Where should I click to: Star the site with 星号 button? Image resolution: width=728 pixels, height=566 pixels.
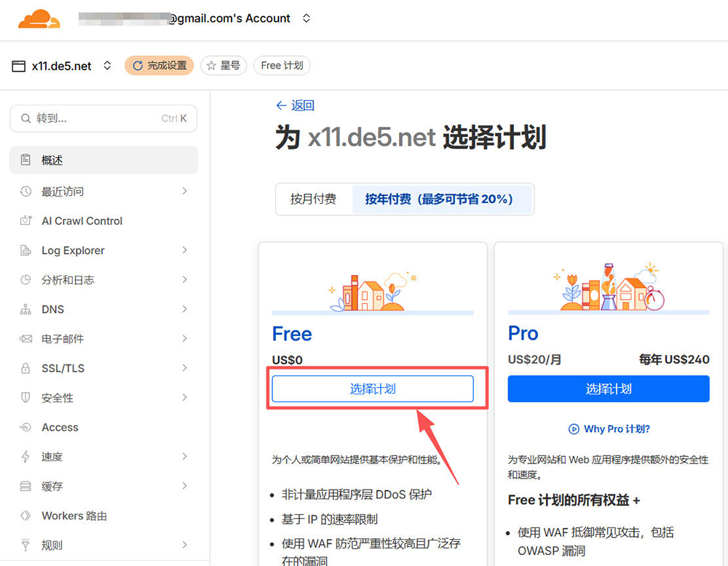pos(223,65)
